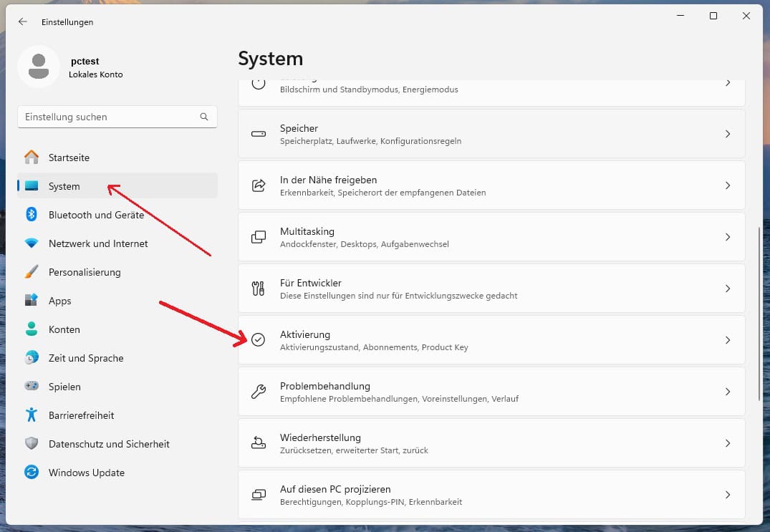Open Windows Update via its sync icon
Screen dimensions: 770x532
tap(32, 473)
